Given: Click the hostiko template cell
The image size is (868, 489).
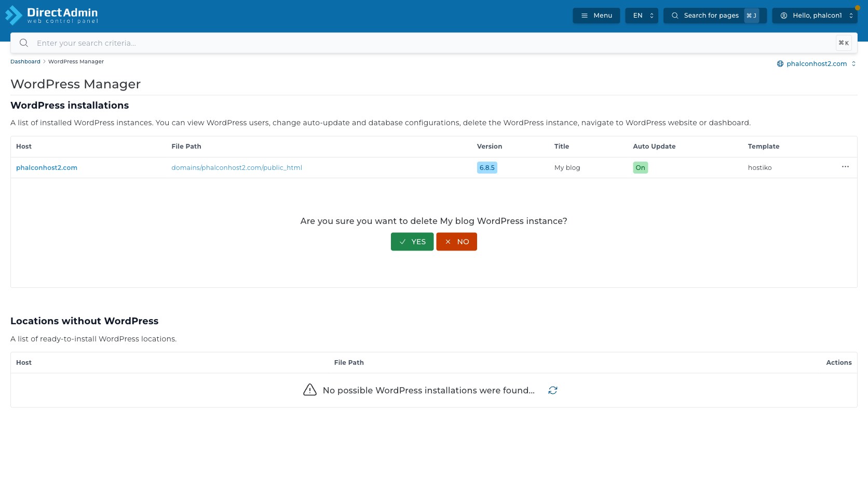Looking at the screenshot, I should pyautogui.click(x=759, y=168).
